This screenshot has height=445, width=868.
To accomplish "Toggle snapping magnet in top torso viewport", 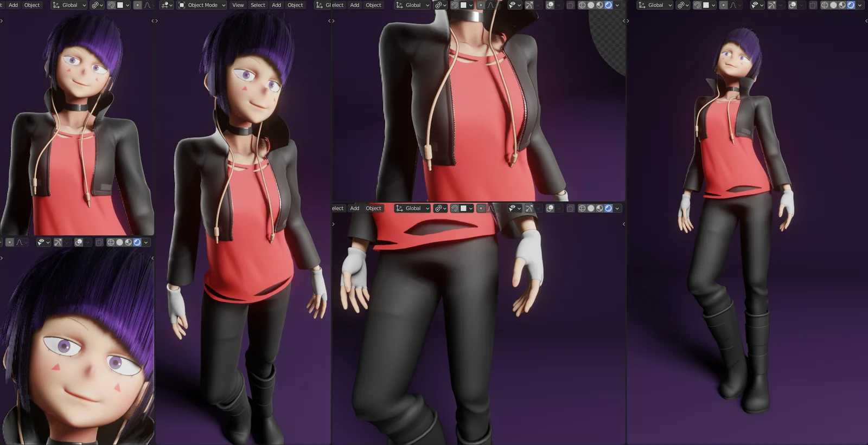I will point(455,5).
